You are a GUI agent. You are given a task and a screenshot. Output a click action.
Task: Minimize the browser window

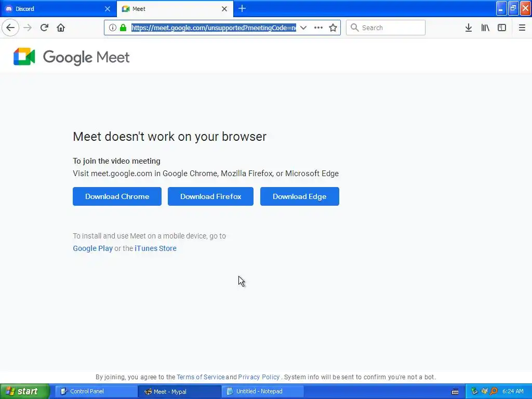(501, 8)
